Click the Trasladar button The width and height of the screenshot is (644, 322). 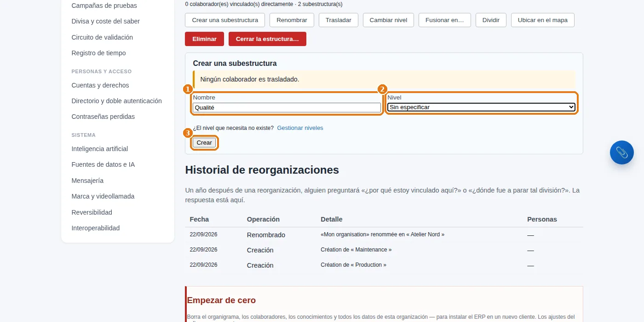(x=339, y=20)
